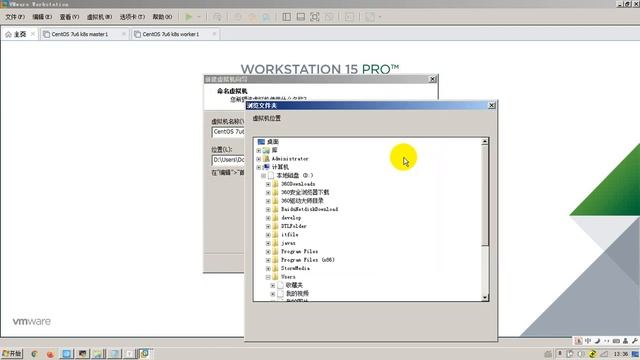Open the 查看 (V) menu

click(69, 17)
